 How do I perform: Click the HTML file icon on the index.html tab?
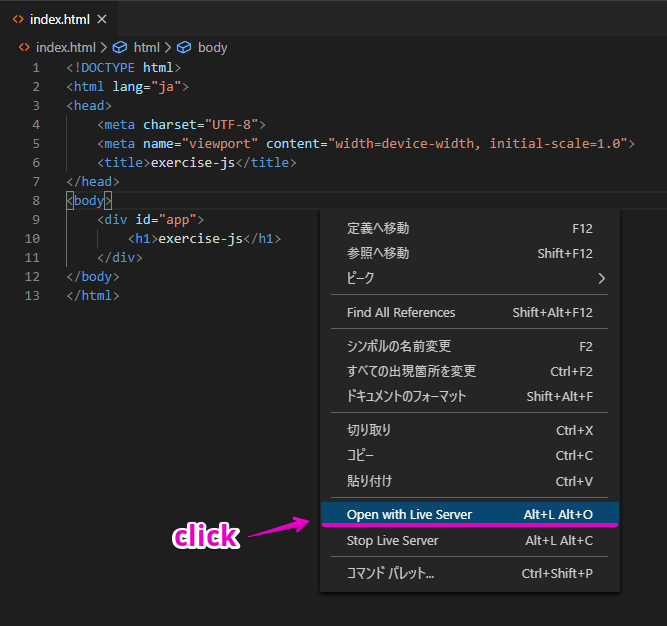(18, 19)
